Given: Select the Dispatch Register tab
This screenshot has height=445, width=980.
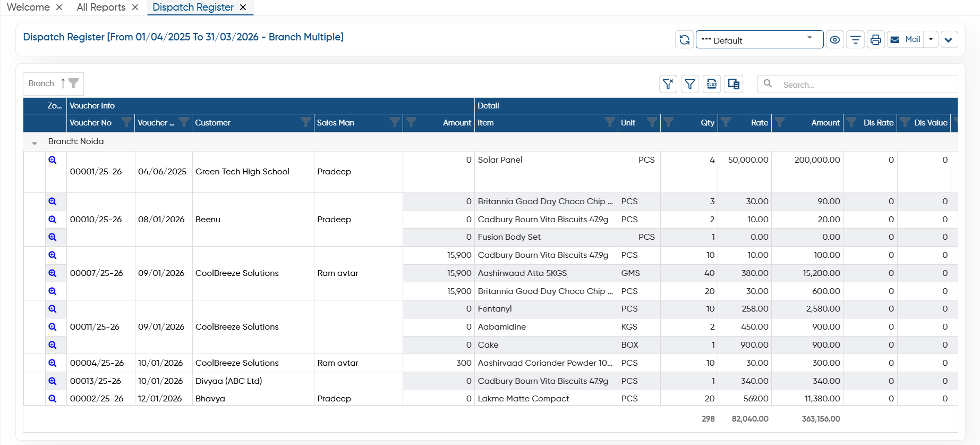Looking at the screenshot, I should pyautogui.click(x=193, y=7).
